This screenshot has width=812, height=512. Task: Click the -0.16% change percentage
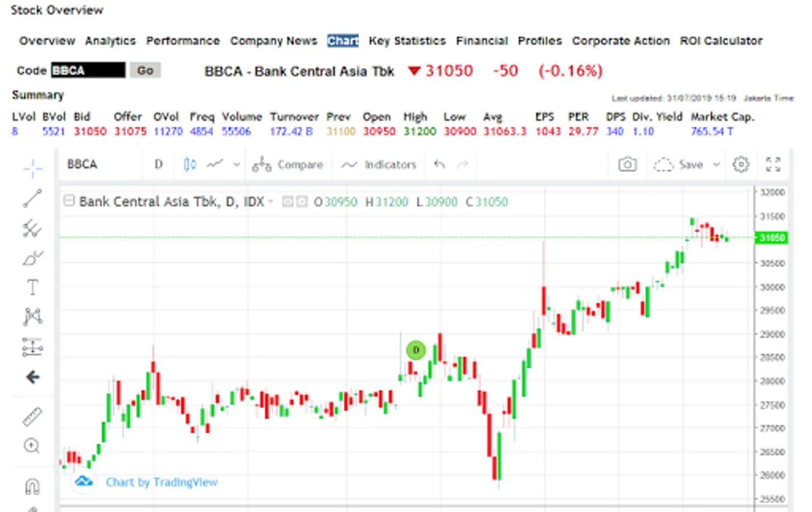tap(570, 71)
